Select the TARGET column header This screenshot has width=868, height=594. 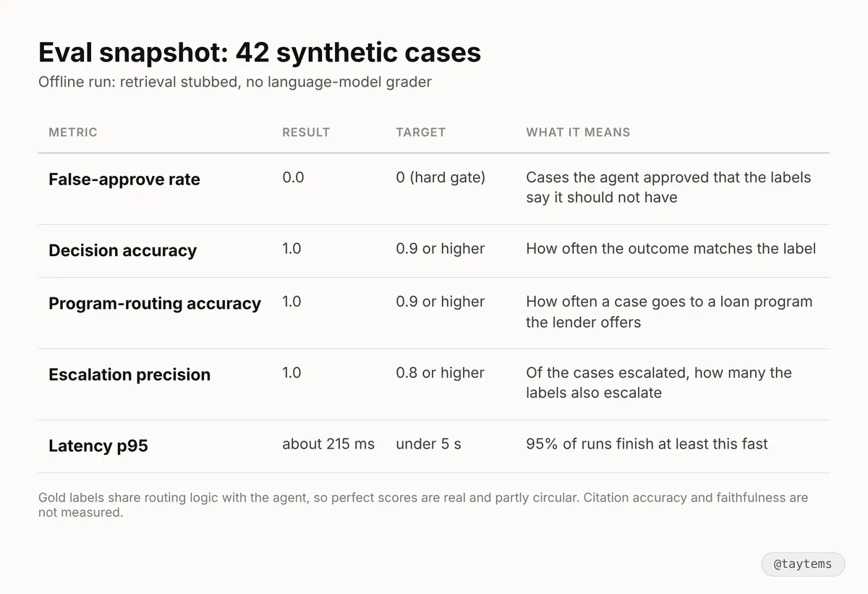click(x=421, y=132)
